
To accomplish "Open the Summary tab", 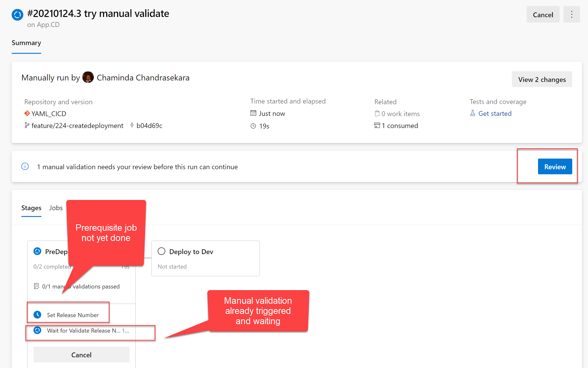I will click(26, 43).
